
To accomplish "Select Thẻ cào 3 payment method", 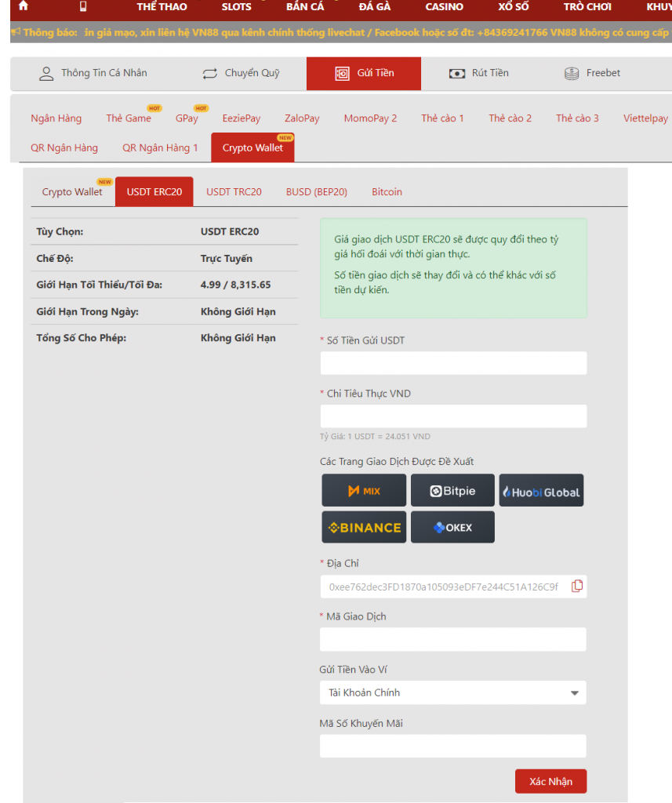I will coord(577,118).
